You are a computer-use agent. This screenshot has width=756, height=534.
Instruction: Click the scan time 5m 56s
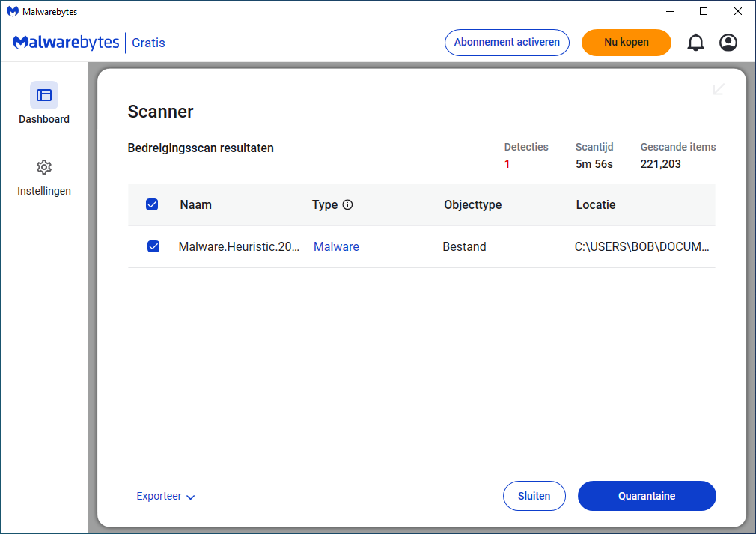(594, 164)
